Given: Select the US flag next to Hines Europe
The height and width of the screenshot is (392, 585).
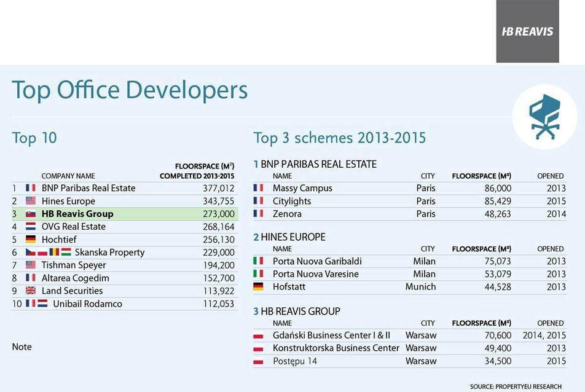Looking at the screenshot, I should (31, 201).
